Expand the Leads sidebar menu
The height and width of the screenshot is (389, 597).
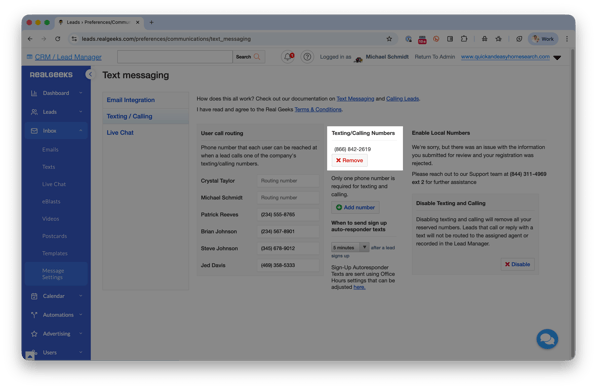coord(56,112)
